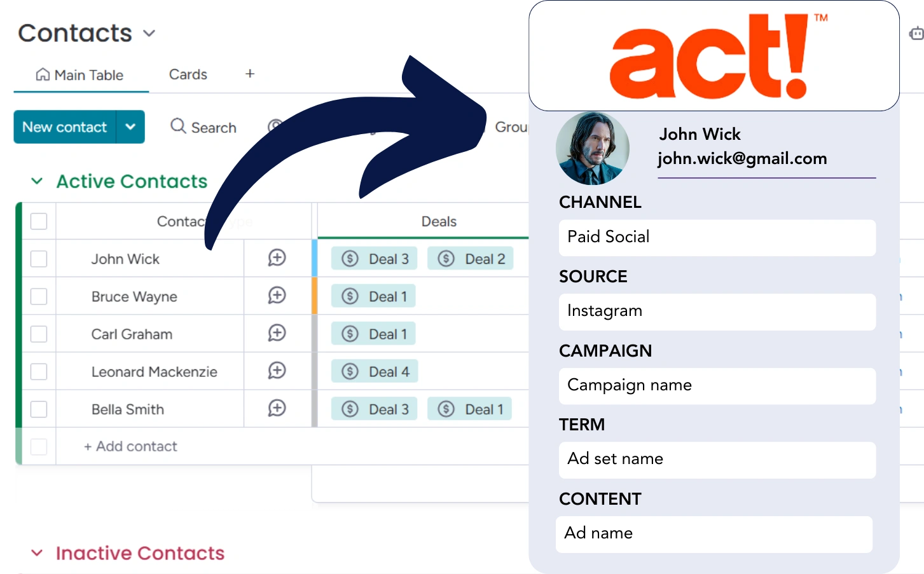Open John Wick's Deal 2 chip
This screenshot has height=574, width=924.
pos(471,259)
